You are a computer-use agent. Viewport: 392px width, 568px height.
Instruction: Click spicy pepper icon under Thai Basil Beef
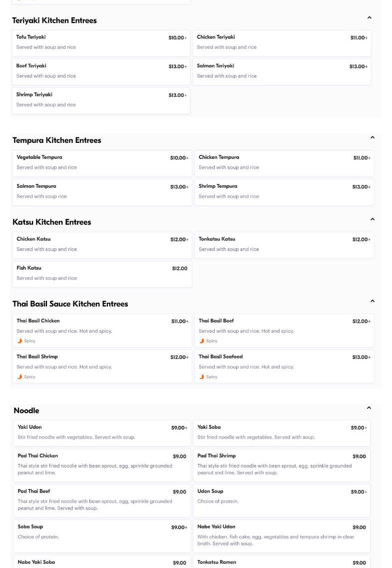pos(202,341)
